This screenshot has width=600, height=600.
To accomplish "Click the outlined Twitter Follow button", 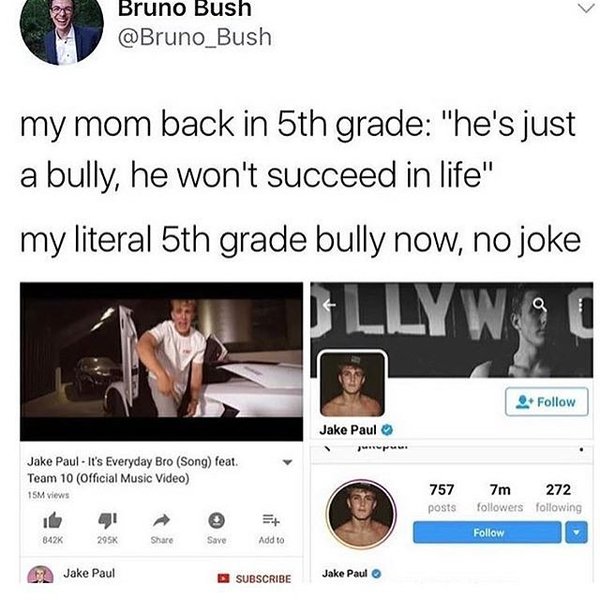I will 546,402.
